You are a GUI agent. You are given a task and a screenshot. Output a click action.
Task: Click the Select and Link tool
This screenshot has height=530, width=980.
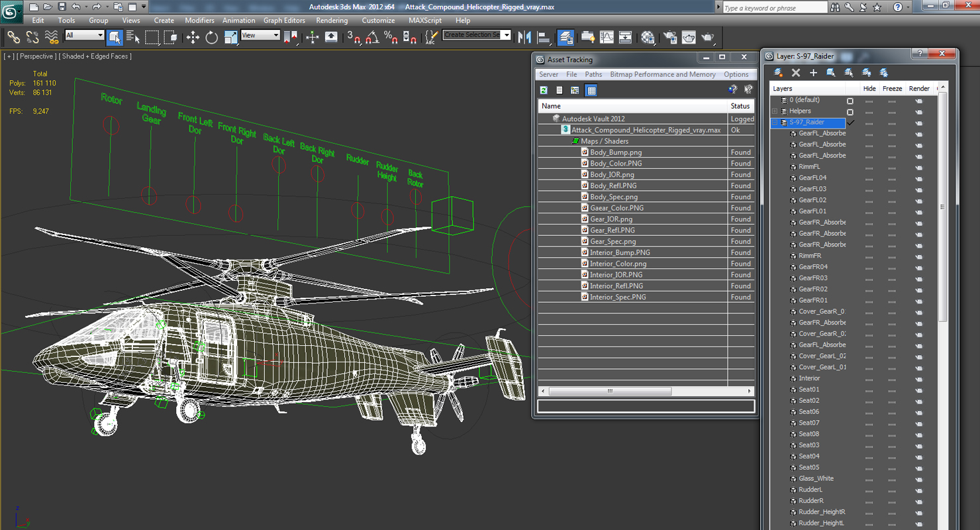coord(13,37)
